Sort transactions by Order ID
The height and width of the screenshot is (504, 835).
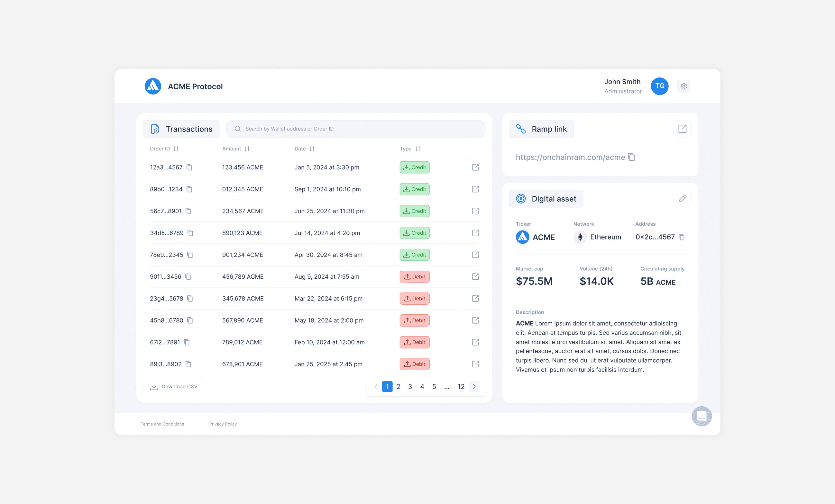(176, 149)
